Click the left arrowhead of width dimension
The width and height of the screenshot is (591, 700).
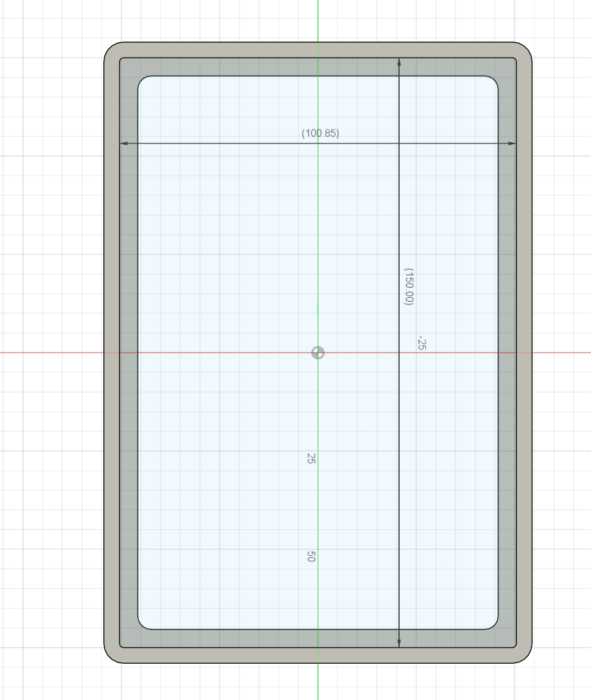tap(124, 143)
